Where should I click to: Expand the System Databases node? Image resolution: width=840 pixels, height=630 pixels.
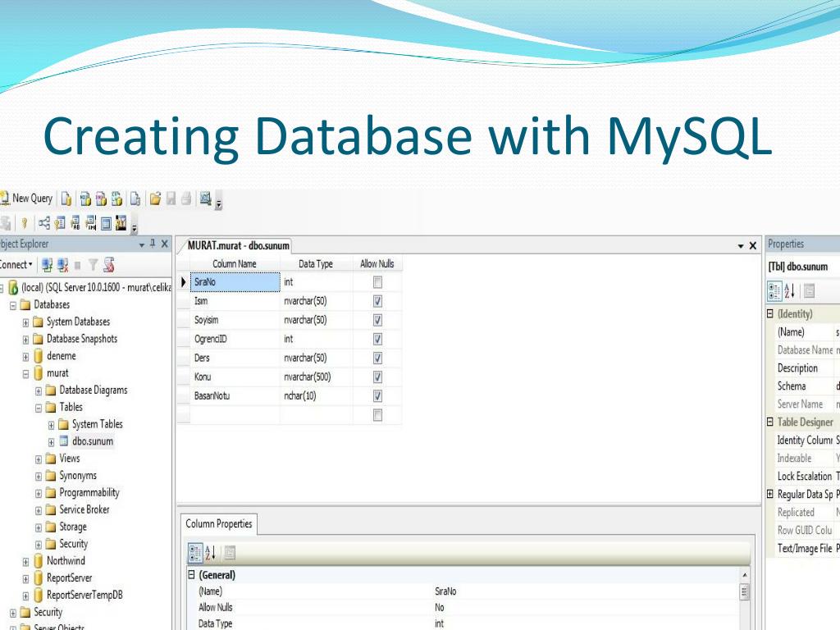point(25,322)
